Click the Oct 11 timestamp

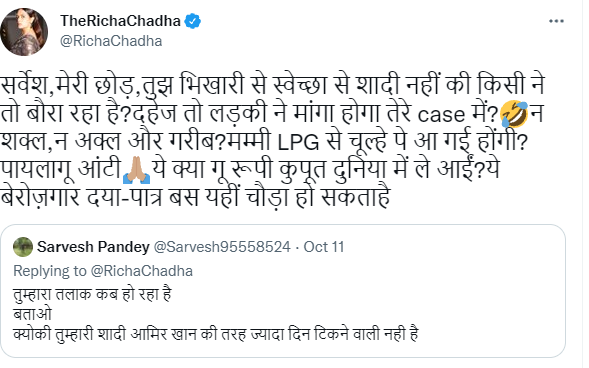(324, 247)
